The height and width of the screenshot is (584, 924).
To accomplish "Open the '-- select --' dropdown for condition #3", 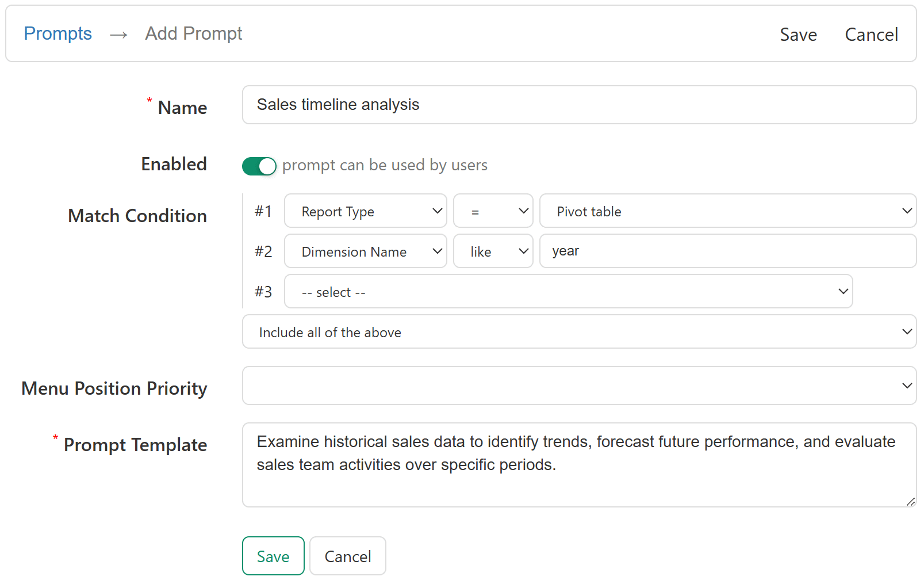I will click(568, 292).
